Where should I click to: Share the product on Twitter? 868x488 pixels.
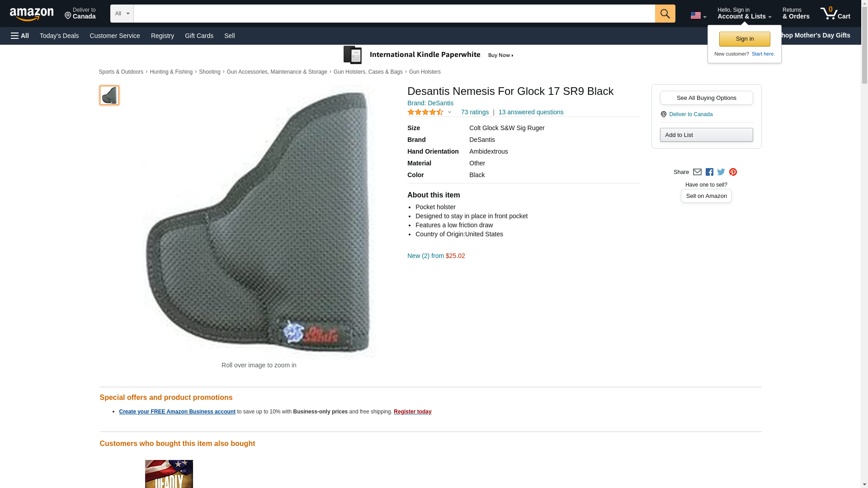721,172
